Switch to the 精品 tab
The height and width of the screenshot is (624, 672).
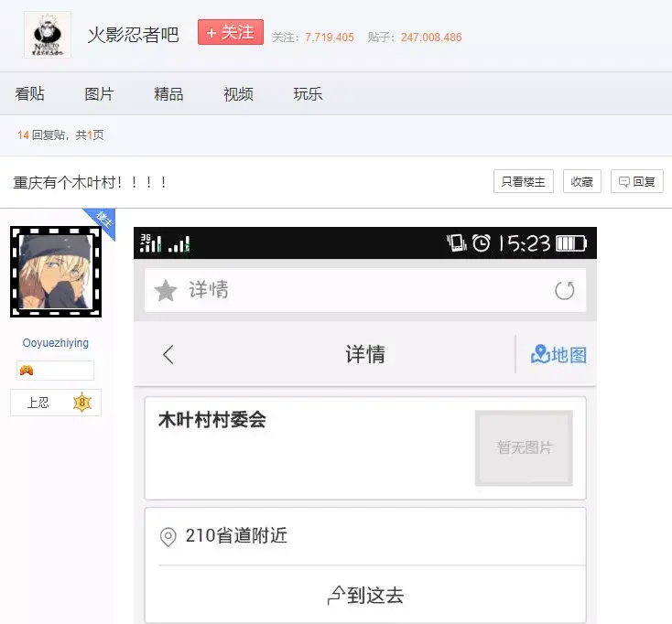[168, 94]
